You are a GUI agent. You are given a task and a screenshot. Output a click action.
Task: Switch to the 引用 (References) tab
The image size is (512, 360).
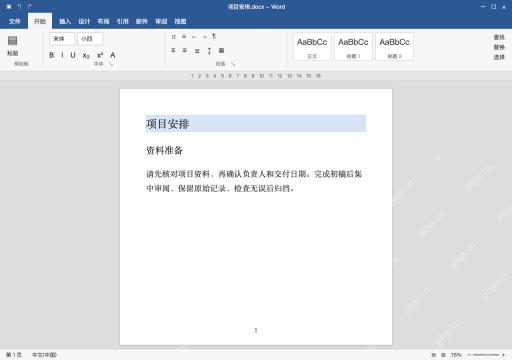click(x=122, y=21)
